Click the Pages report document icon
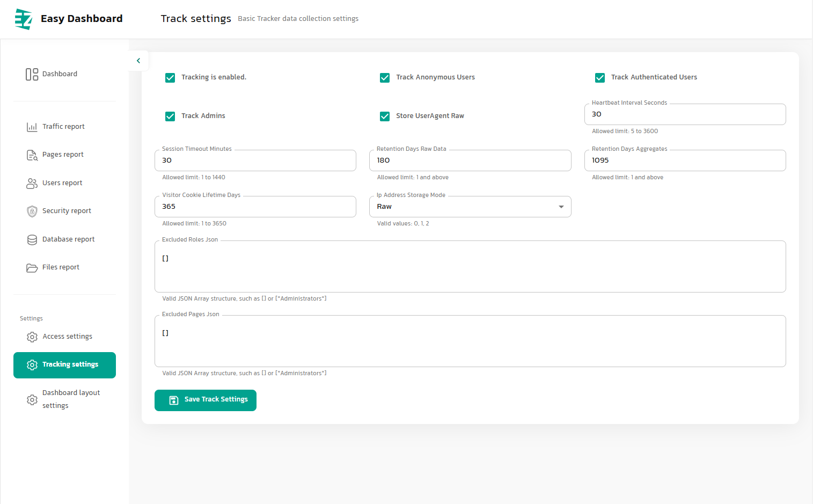The image size is (813, 504). point(32,155)
